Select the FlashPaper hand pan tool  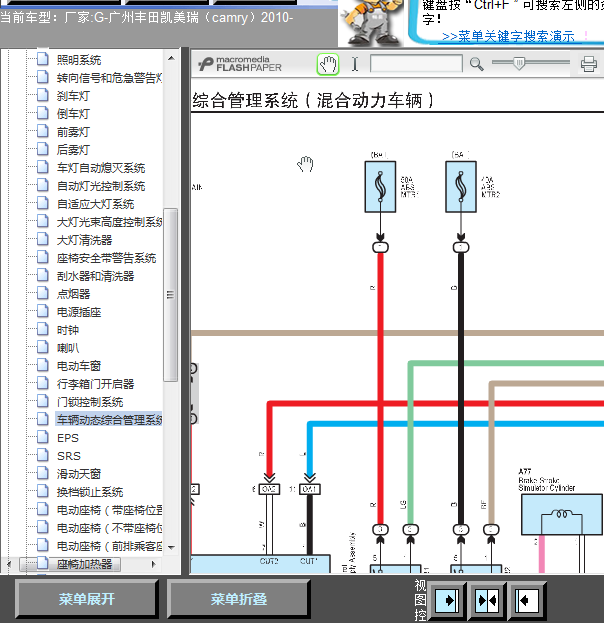(328, 64)
